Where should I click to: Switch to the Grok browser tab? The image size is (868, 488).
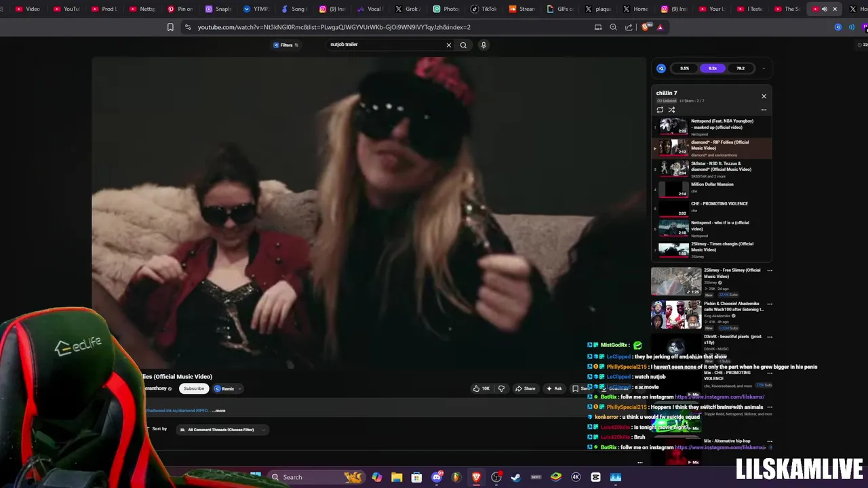pos(407,9)
